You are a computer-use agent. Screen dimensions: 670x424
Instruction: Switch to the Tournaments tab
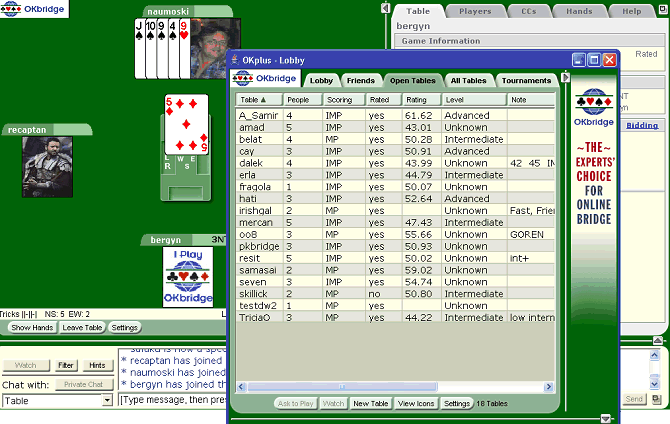[526, 80]
